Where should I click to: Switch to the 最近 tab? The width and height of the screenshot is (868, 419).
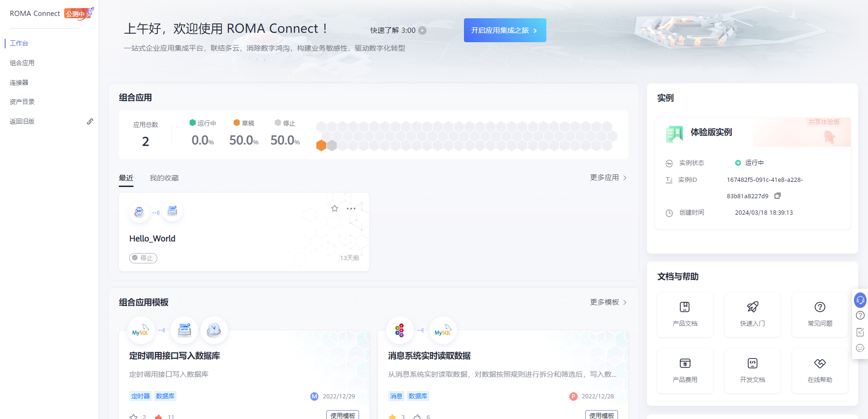pyautogui.click(x=126, y=178)
